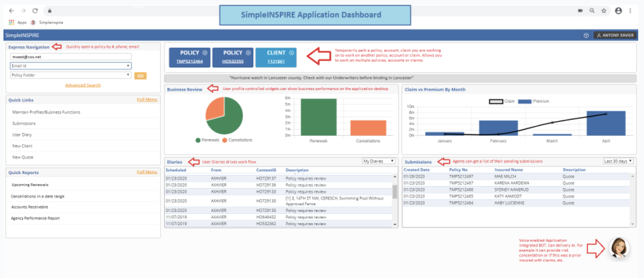
Task: Click the orange Cancellations bar
Action: [x=368, y=127]
